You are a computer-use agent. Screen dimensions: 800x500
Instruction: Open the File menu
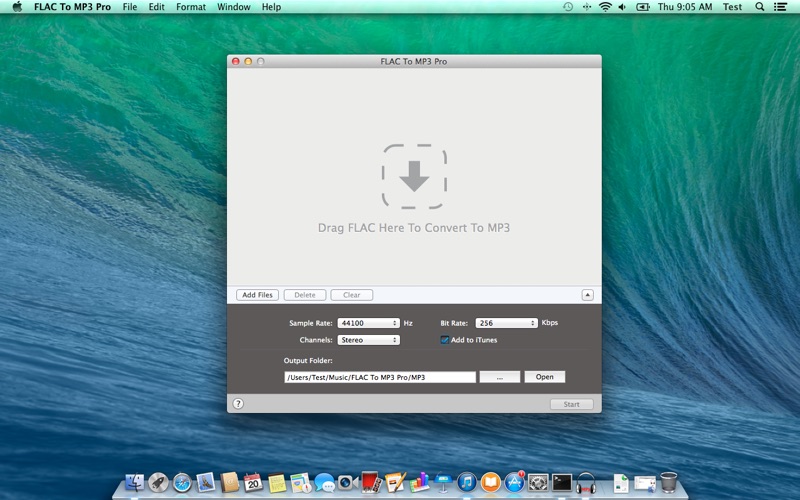coord(130,7)
